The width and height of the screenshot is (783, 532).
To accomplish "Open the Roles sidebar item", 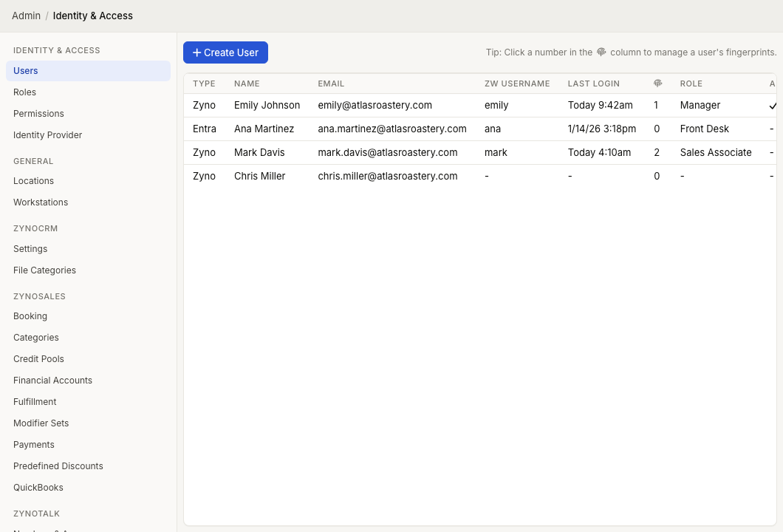I will tap(89, 92).
